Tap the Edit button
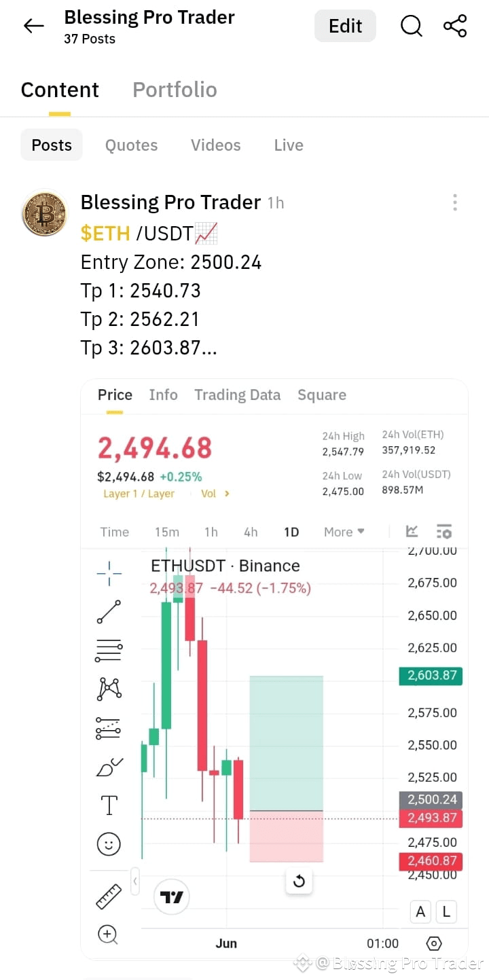 point(345,26)
